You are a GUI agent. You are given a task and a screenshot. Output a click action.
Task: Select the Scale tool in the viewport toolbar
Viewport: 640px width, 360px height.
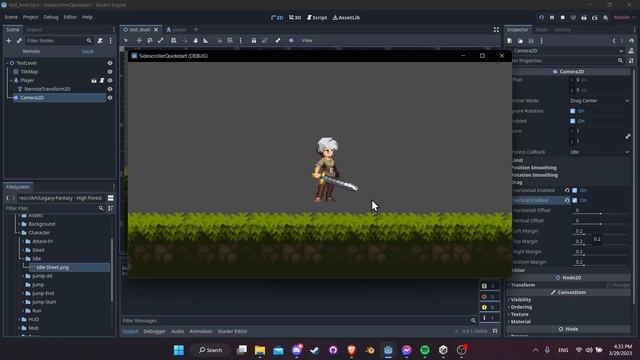coord(160,40)
